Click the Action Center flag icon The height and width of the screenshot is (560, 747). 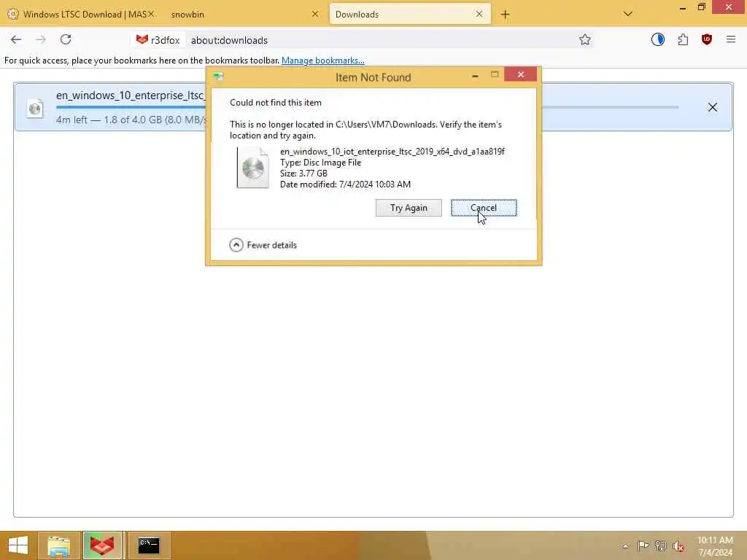coord(643,546)
